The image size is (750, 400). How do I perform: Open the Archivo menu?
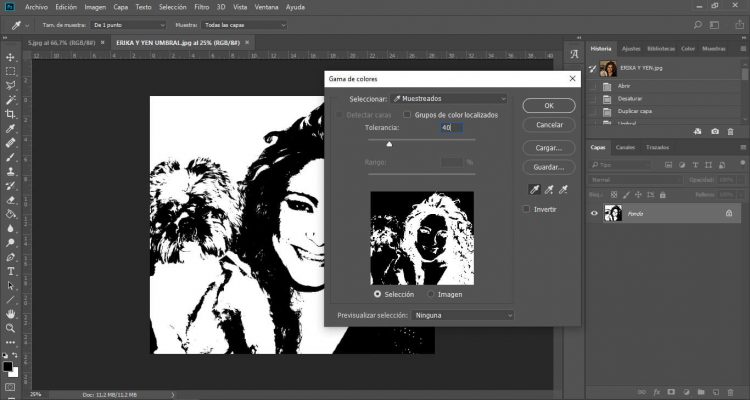pyautogui.click(x=36, y=7)
